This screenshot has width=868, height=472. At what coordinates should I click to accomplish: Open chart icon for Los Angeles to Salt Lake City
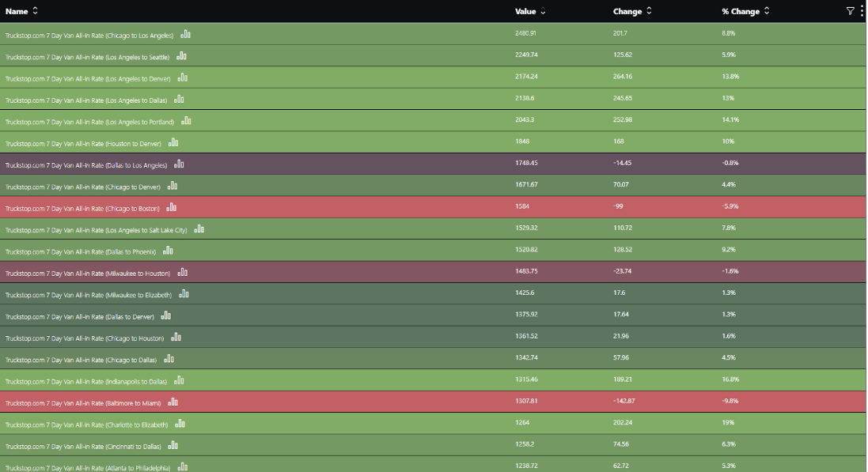click(199, 229)
